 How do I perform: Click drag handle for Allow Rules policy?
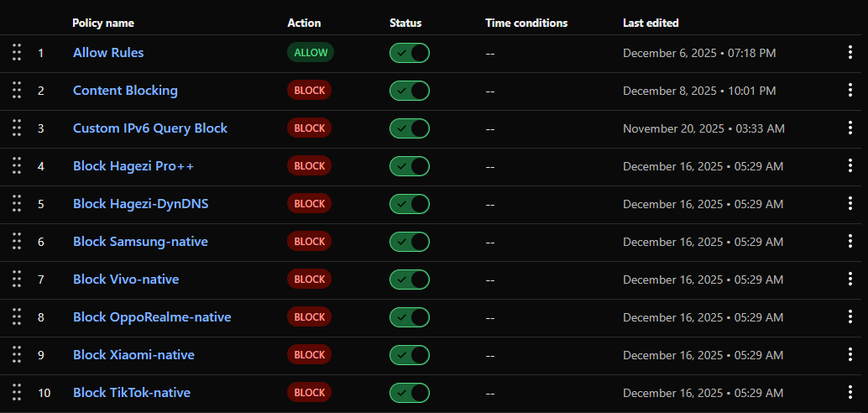point(17,53)
